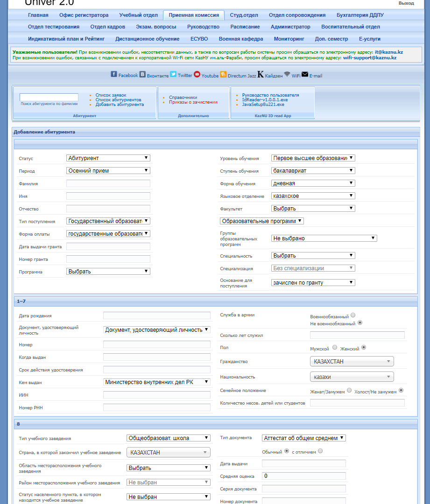Open the Главная menu item
Image resolution: width=430 pixels, height=504 pixels.
pyautogui.click(x=38, y=15)
